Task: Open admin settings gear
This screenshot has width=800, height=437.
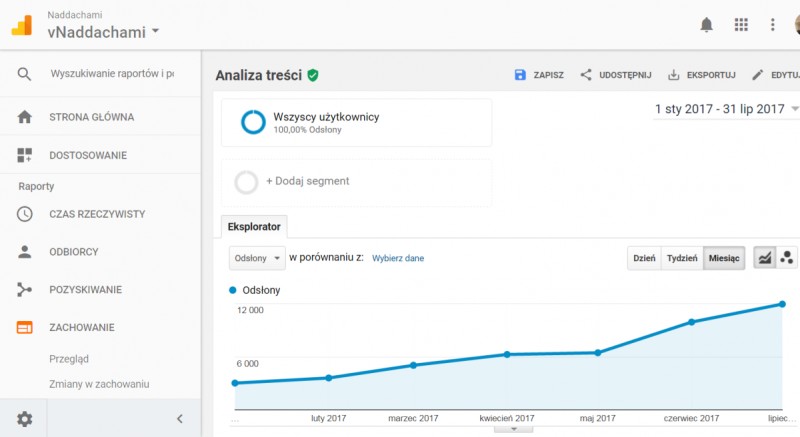Action: [x=24, y=419]
